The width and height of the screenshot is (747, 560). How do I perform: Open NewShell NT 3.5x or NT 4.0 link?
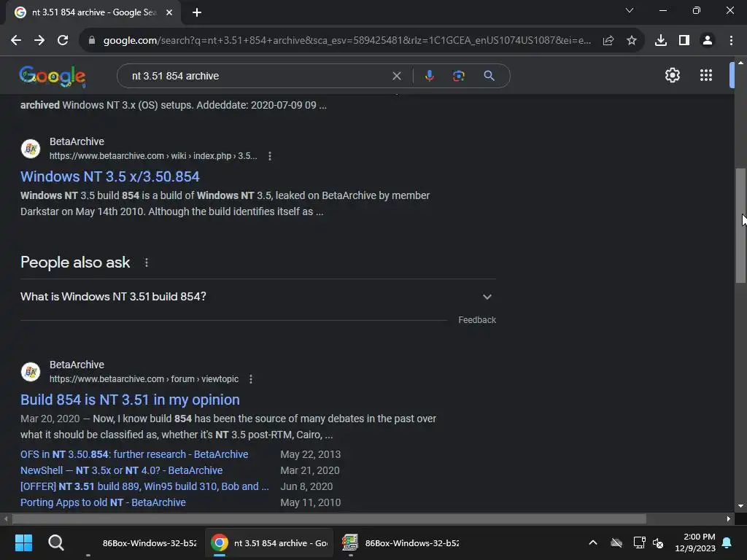(122, 470)
